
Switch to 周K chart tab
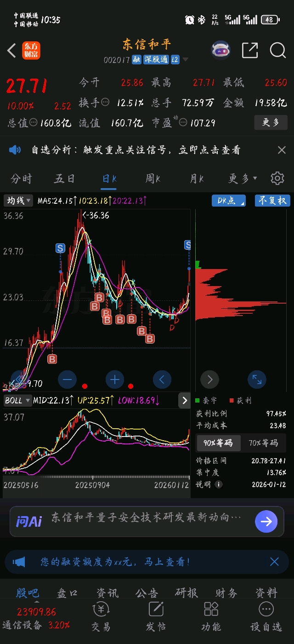[153, 178]
